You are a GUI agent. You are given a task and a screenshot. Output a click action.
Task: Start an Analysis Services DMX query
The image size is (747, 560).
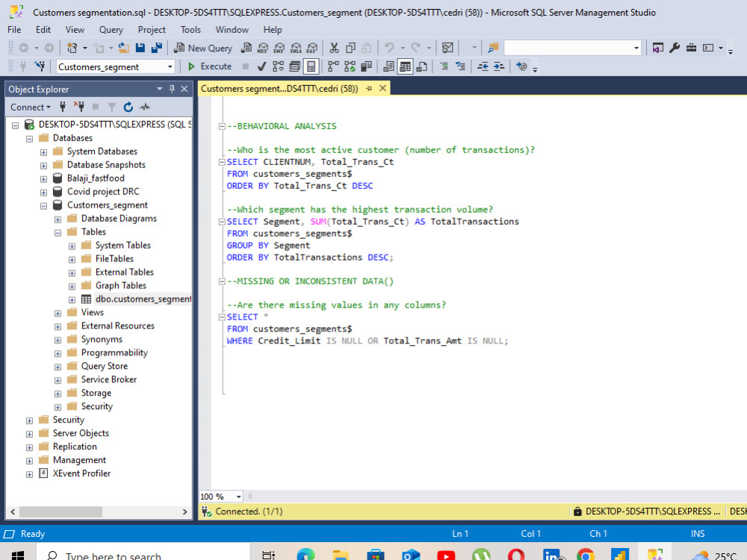279,48
